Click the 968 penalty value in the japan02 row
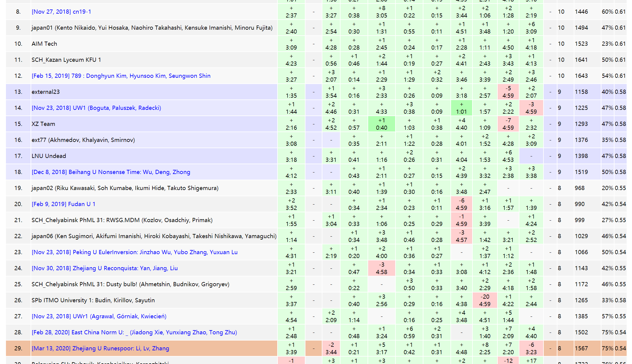Viewport: 632px width, 364px height. pyautogui.click(x=579, y=188)
